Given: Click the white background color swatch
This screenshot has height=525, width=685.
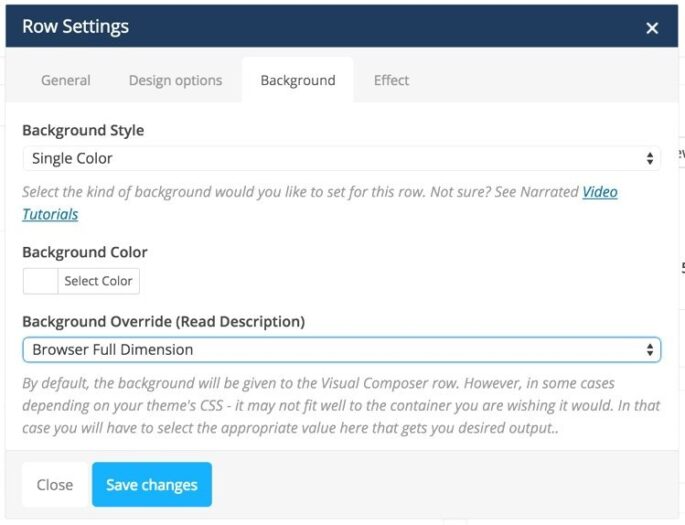Looking at the screenshot, I should (x=40, y=281).
